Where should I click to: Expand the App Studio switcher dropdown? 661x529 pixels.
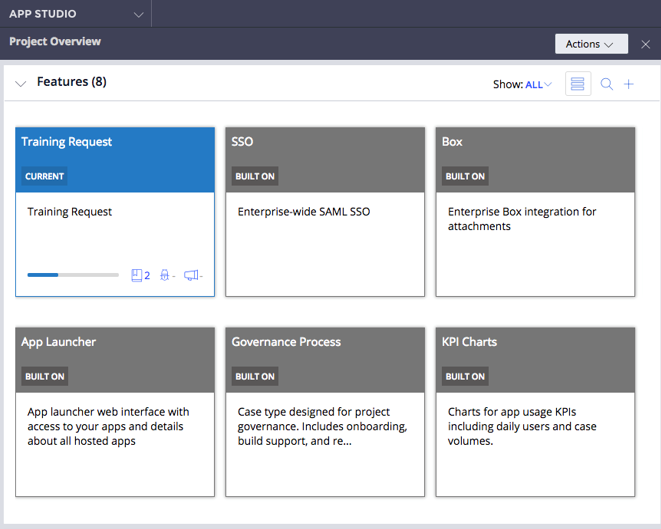point(138,14)
